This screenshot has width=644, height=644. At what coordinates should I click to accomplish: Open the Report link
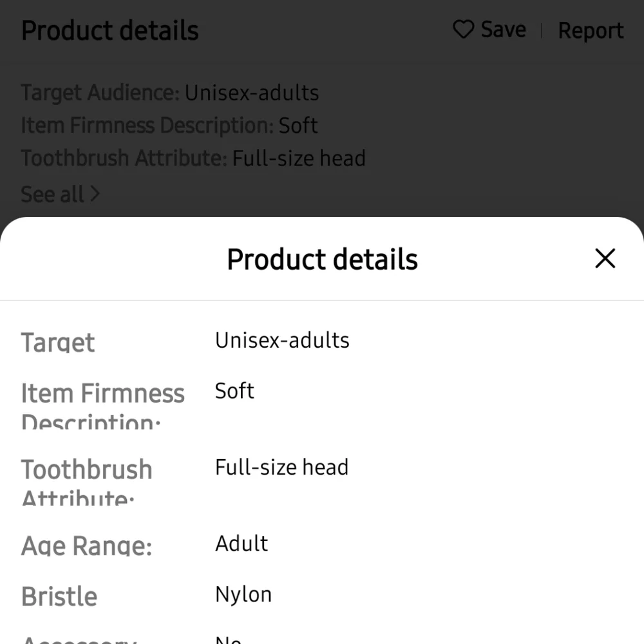[591, 30]
